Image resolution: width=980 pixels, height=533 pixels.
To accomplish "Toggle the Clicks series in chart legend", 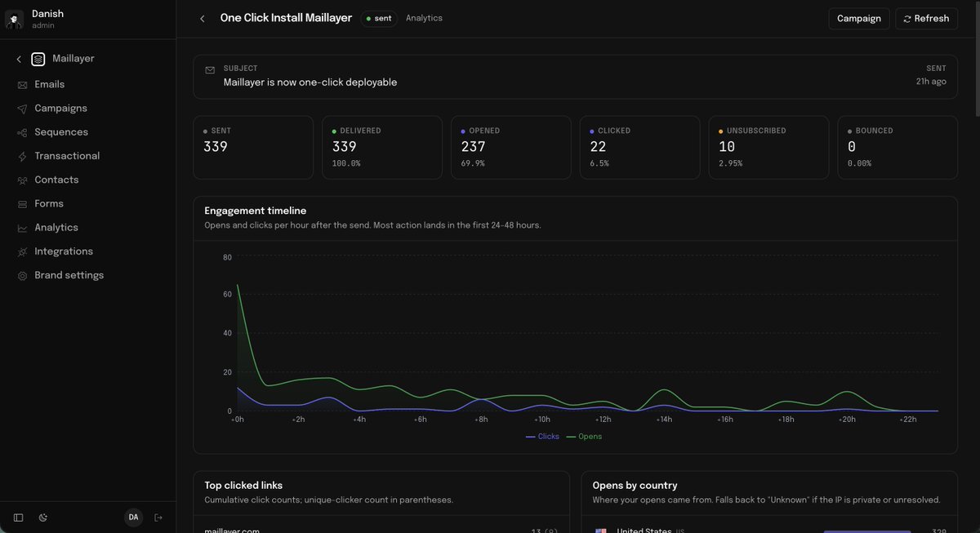I will pyautogui.click(x=543, y=437).
